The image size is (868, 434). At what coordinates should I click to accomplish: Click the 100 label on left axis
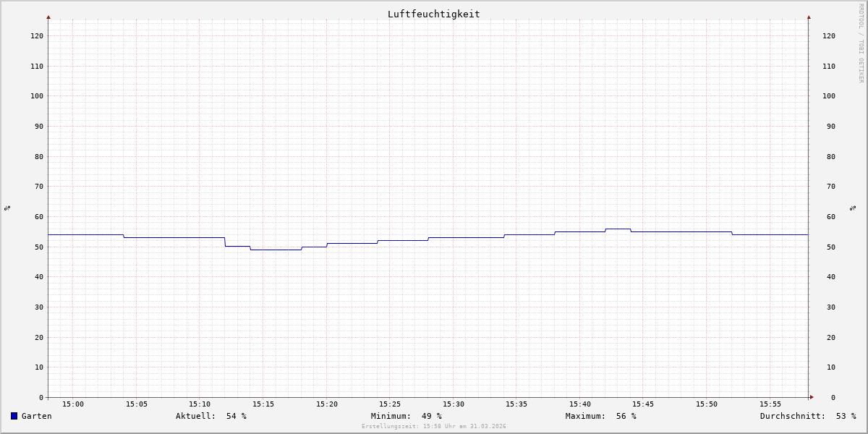(x=37, y=96)
